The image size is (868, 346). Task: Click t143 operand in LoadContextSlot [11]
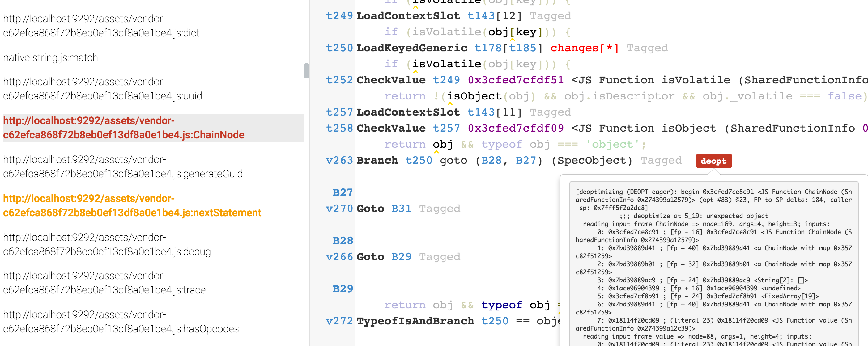(x=481, y=112)
